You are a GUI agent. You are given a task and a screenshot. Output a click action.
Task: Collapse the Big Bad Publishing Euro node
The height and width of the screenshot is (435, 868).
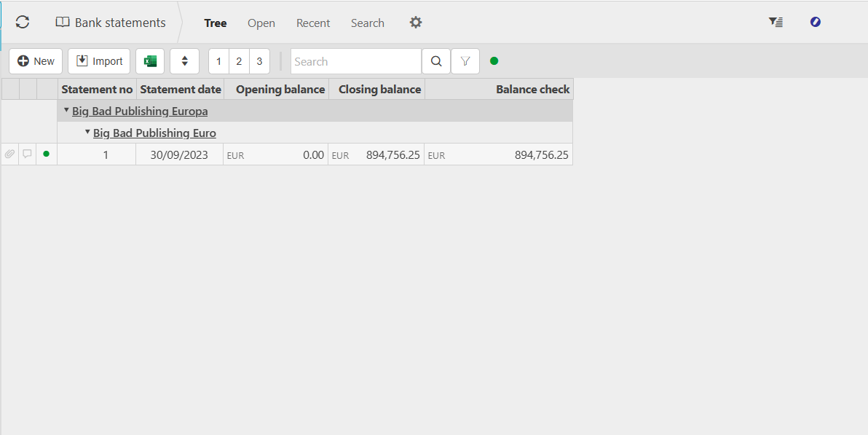pos(87,132)
